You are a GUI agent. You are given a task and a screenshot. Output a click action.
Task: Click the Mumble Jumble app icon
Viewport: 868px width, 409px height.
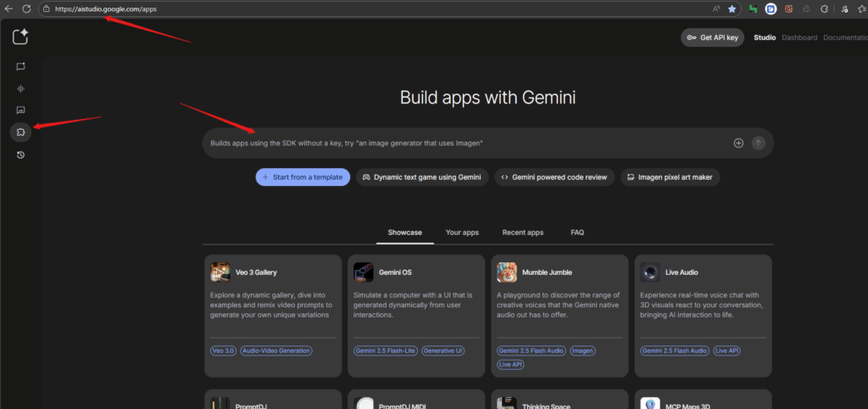pyautogui.click(x=507, y=272)
